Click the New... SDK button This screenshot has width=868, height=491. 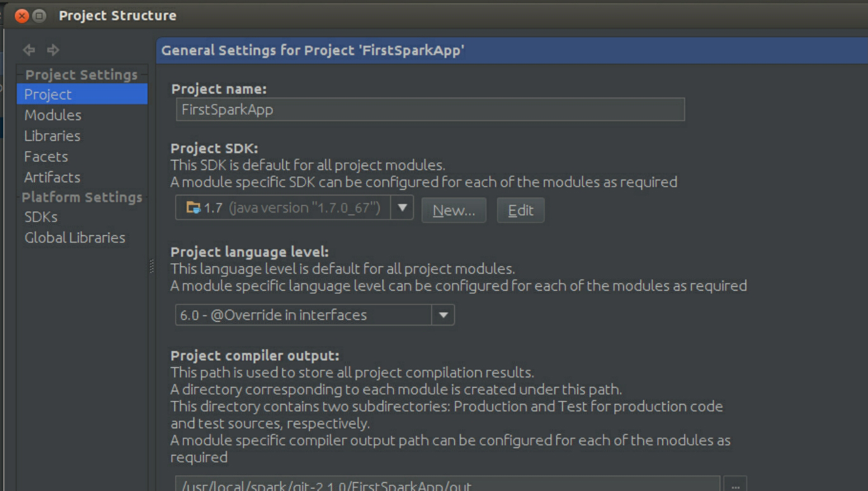(x=454, y=211)
